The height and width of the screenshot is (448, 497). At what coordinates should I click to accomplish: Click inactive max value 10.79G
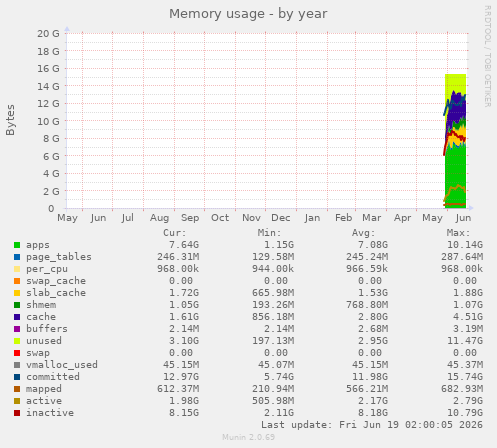click(465, 413)
